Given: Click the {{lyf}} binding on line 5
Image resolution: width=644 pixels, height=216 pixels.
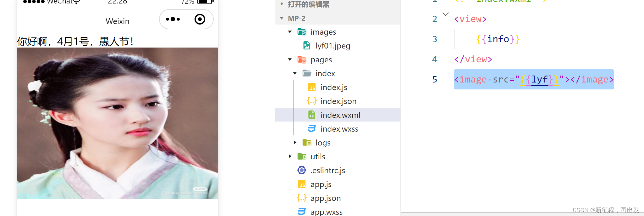Looking at the screenshot, I should click(x=540, y=79).
